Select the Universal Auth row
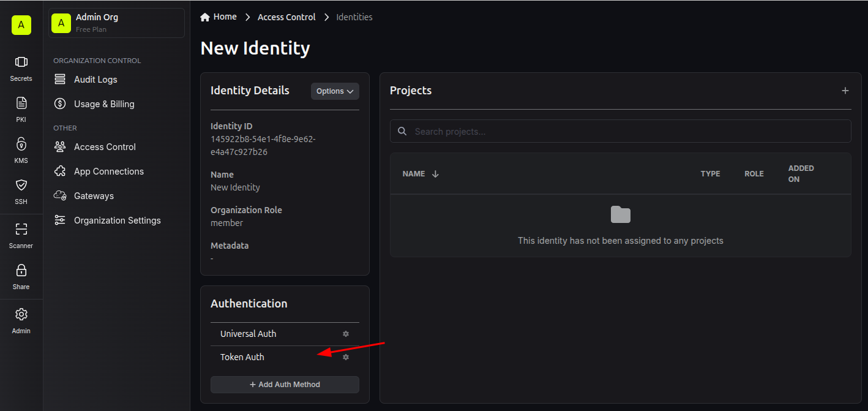Viewport: 868px width, 411px height. tap(285, 334)
